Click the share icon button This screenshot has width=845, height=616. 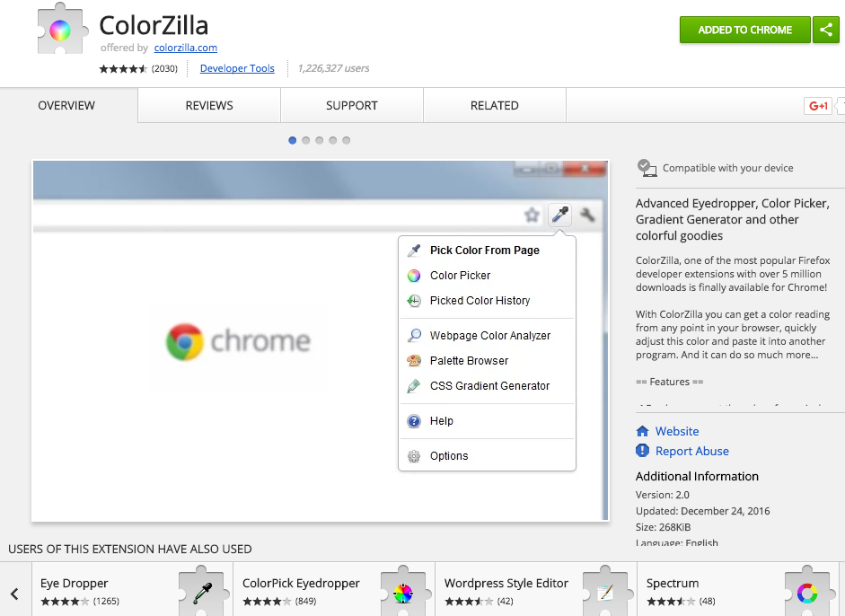click(826, 30)
